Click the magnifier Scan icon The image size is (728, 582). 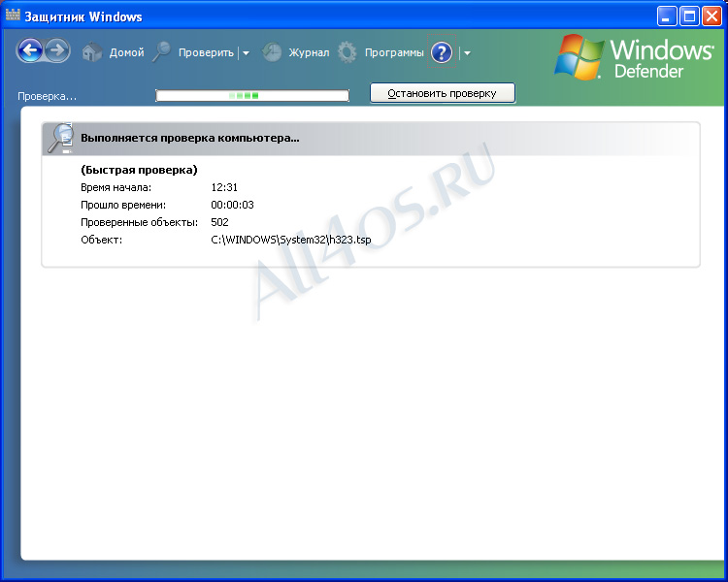161,52
